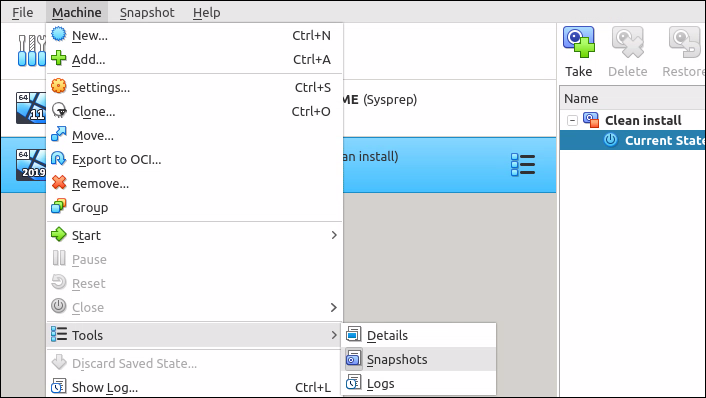Collapse the Clean install snapshot tree

[x=572, y=121]
